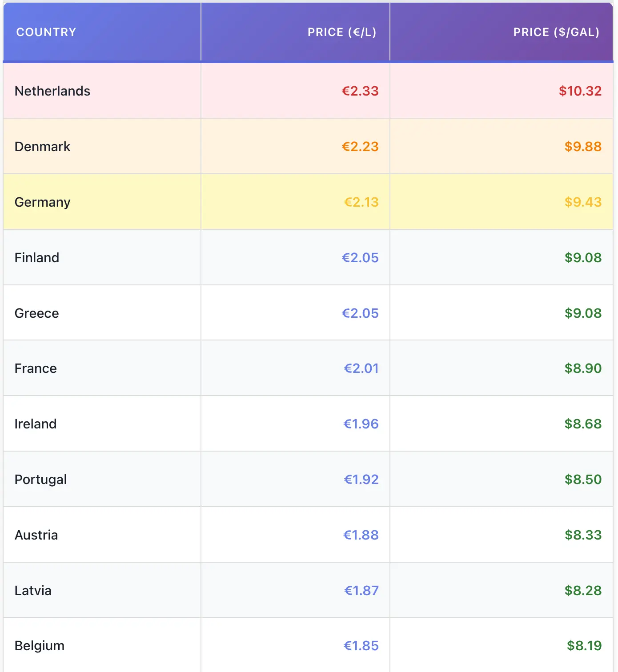Click Germany's €2.13 price

point(361,202)
